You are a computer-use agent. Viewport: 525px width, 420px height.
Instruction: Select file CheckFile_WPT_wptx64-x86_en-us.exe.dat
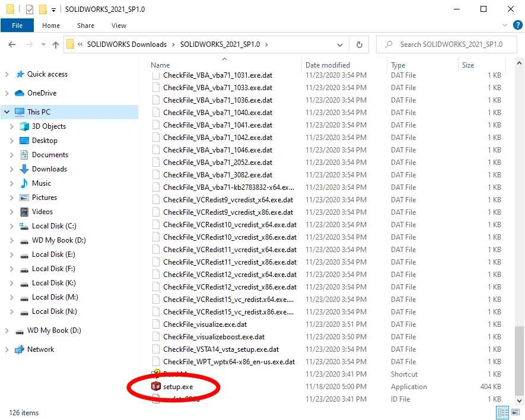click(x=229, y=362)
